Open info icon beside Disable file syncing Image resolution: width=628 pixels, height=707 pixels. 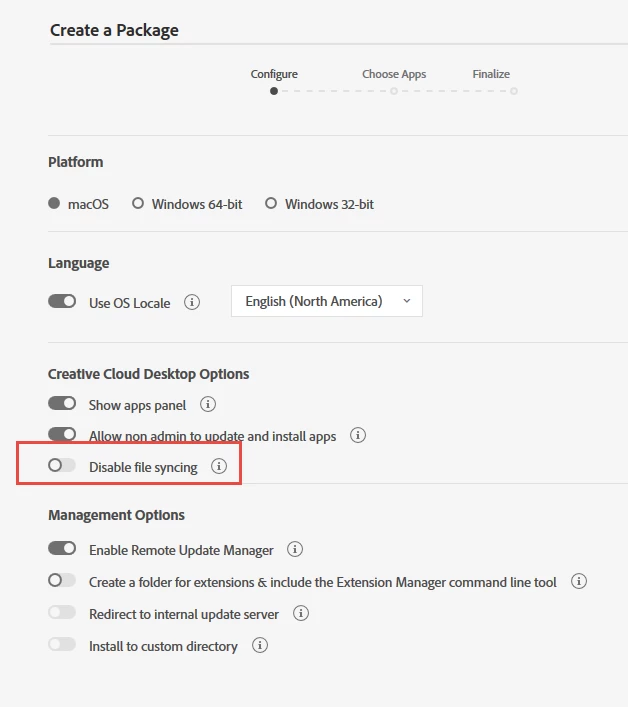[219, 466]
